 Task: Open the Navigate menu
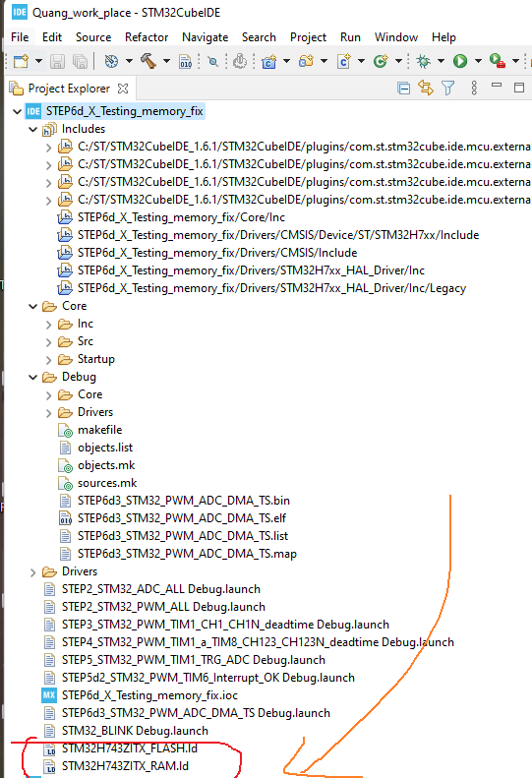pyautogui.click(x=205, y=37)
